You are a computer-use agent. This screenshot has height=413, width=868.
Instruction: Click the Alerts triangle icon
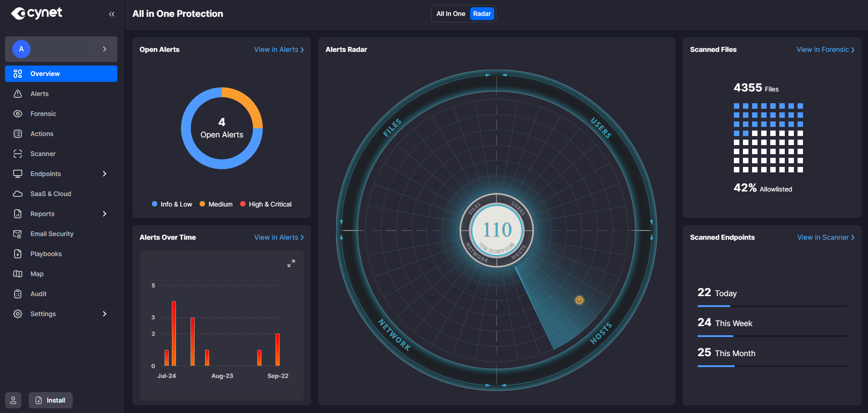18,94
